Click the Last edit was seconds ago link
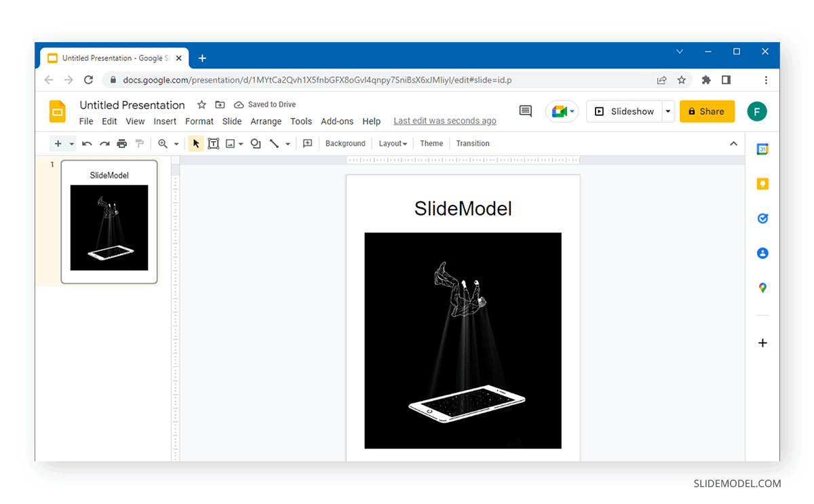Viewport: 814px width, 504px height. tap(445, 121)
